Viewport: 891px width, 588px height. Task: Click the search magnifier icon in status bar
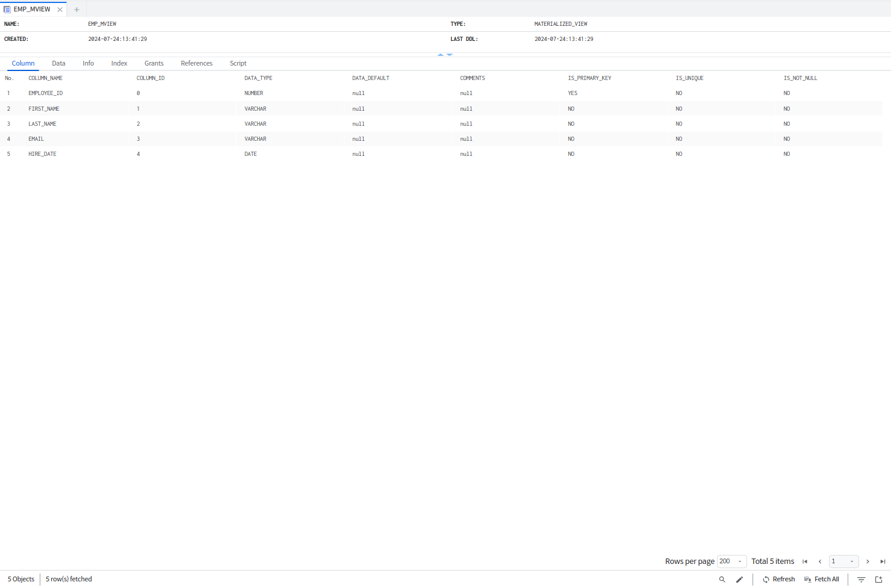coord(722,580)
